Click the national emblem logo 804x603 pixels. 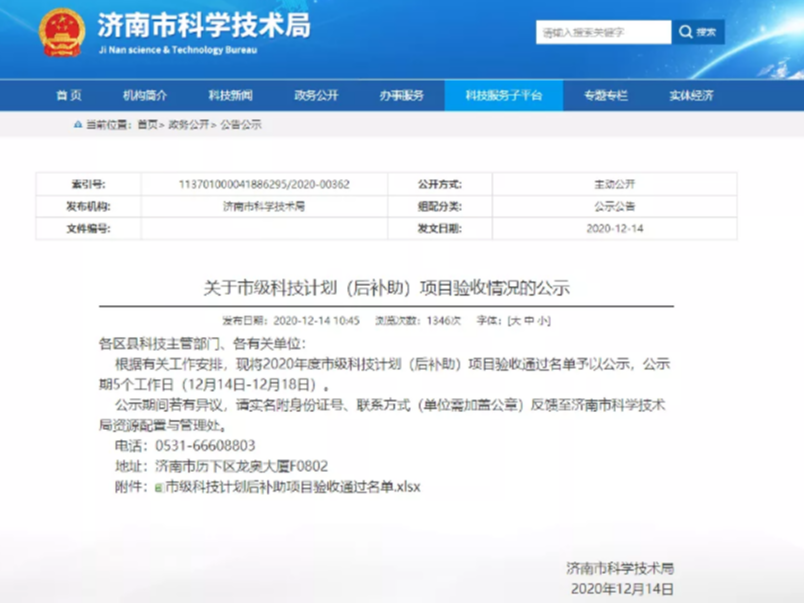point(60,32)
